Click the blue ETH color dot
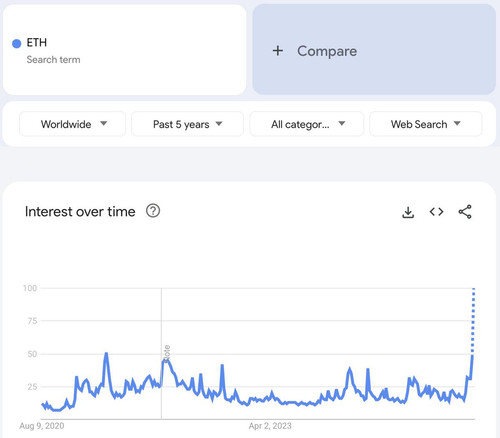500x438 pixels. tap(17, 43)
